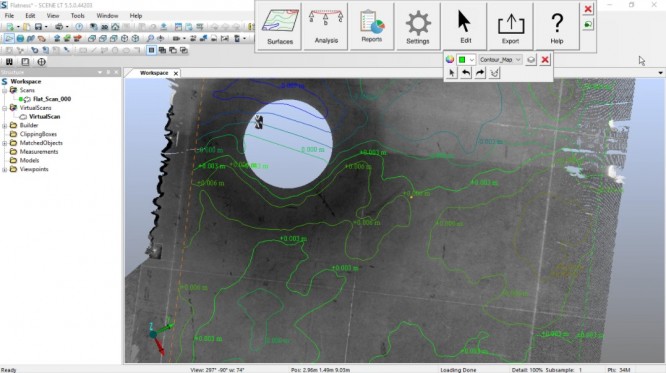The width and height of the screenshot is (666, 373).
Task: Click the printer icon
Action: pyautogui.click(x=59, y=27)
